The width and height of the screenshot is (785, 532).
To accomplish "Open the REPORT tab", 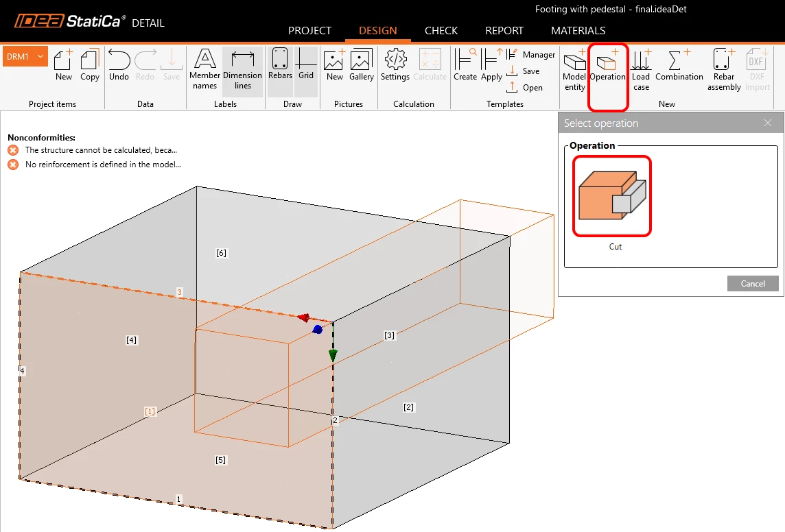I will pyautogui.click(x=504, y=30).
